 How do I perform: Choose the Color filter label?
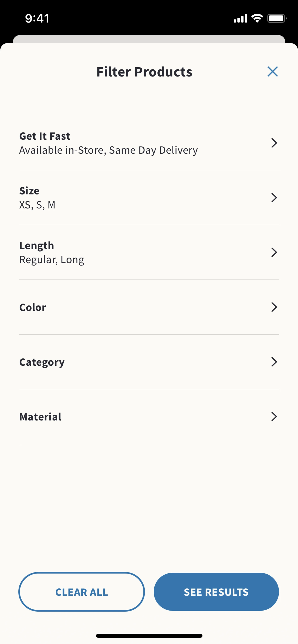click(x=33, y=308)
